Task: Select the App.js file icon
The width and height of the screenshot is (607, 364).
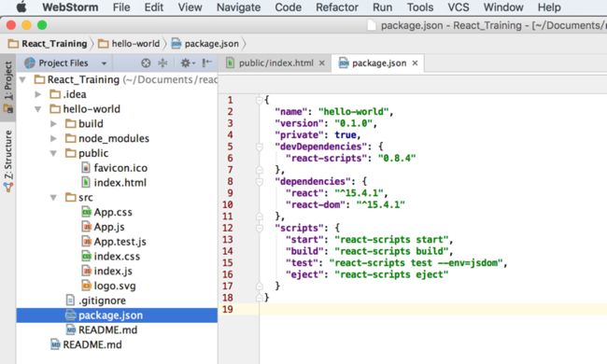Action: tap(86, 227)
